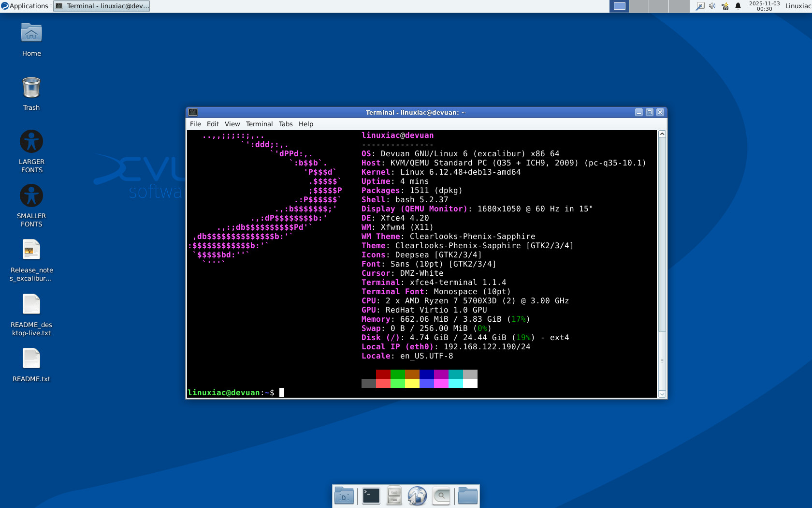812x508 pixels.
Task: Click the power manager tray icon
Action: (725, 6)
